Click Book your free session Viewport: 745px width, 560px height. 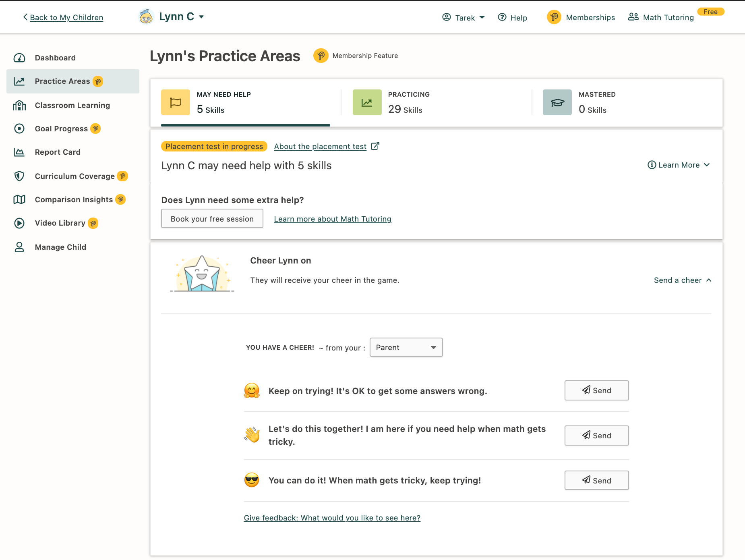click(212, 218)
